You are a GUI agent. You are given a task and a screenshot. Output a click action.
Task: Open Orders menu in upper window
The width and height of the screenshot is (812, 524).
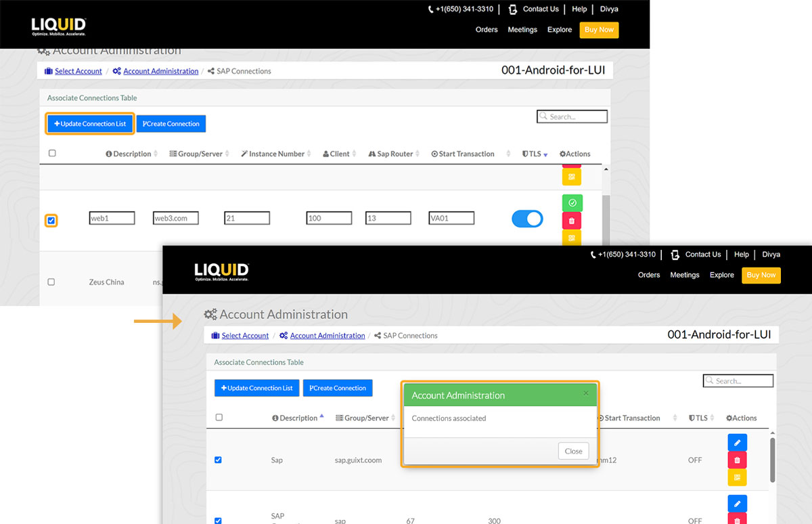click(x=487, y=30)
